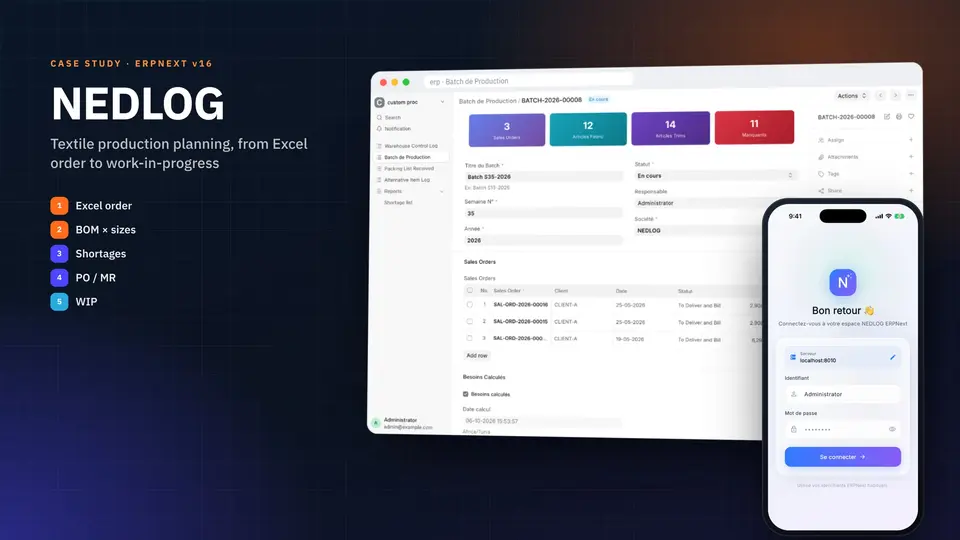Add a tag with Tags plus
The height and width of the screenshot is (540, 960).
coord(911,174)
